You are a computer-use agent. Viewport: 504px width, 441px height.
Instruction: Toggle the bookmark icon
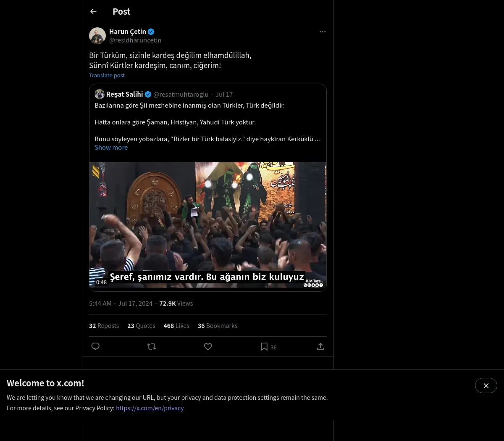click(264, 346)
